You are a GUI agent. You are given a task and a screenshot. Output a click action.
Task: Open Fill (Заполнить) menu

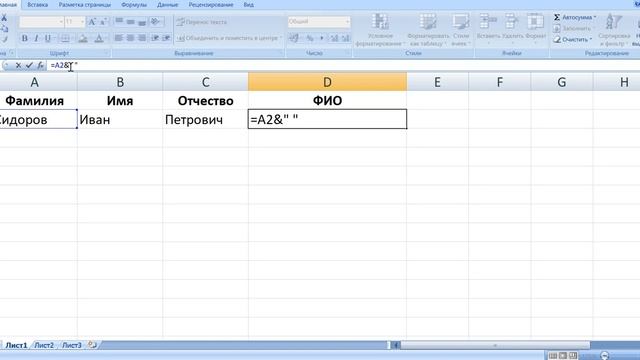pyautogui.click(x=572, y=29)
